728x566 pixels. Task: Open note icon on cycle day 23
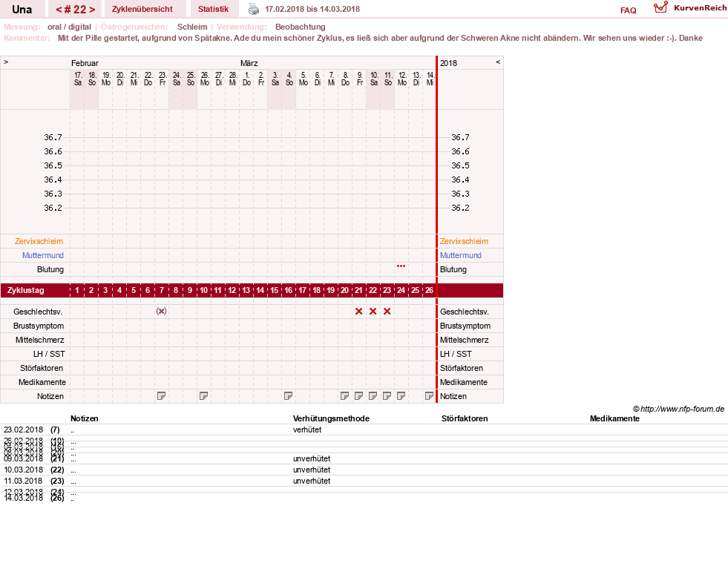[387, 395]
